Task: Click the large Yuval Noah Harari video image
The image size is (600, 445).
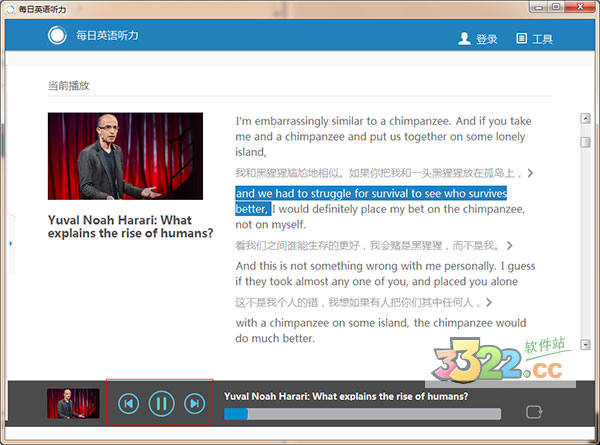Action: 125,156
